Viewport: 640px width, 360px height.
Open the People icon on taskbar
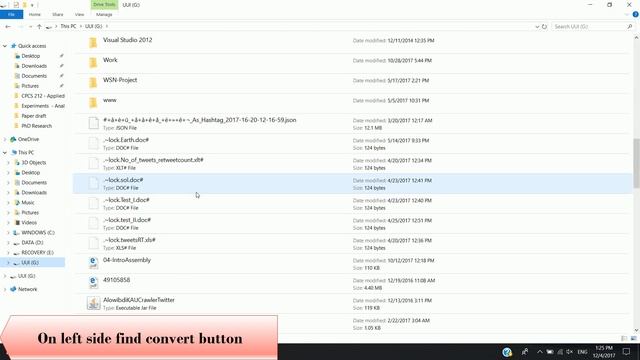(525, 352)
